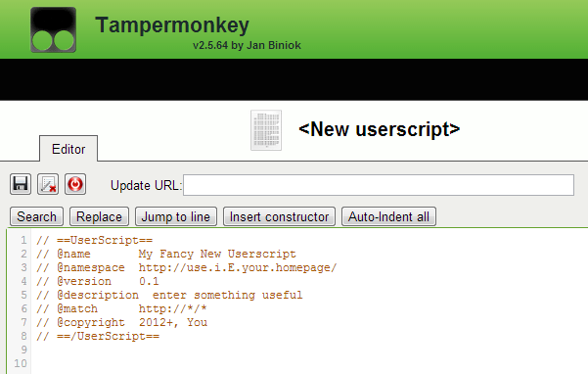Image resolution: width=588 pixels, height=374 pixels.
Task: Click the @namespace homepage URL line
Action: pyautogui.click(x=186, y=267)
